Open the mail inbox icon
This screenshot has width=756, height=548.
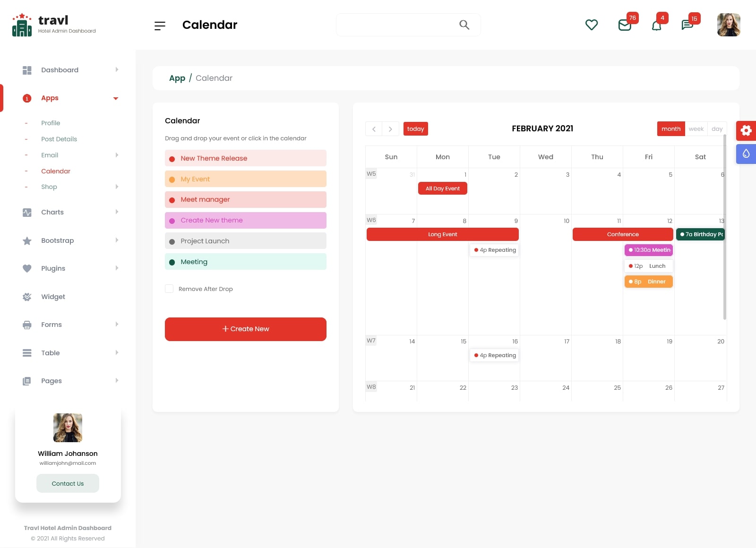point(625,25)
